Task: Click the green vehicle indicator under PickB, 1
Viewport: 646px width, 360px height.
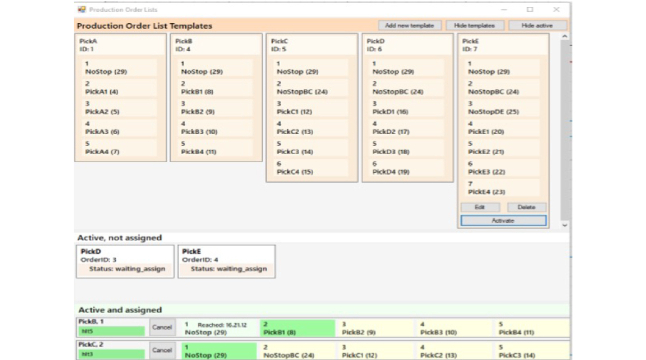Action: (112, 331)
